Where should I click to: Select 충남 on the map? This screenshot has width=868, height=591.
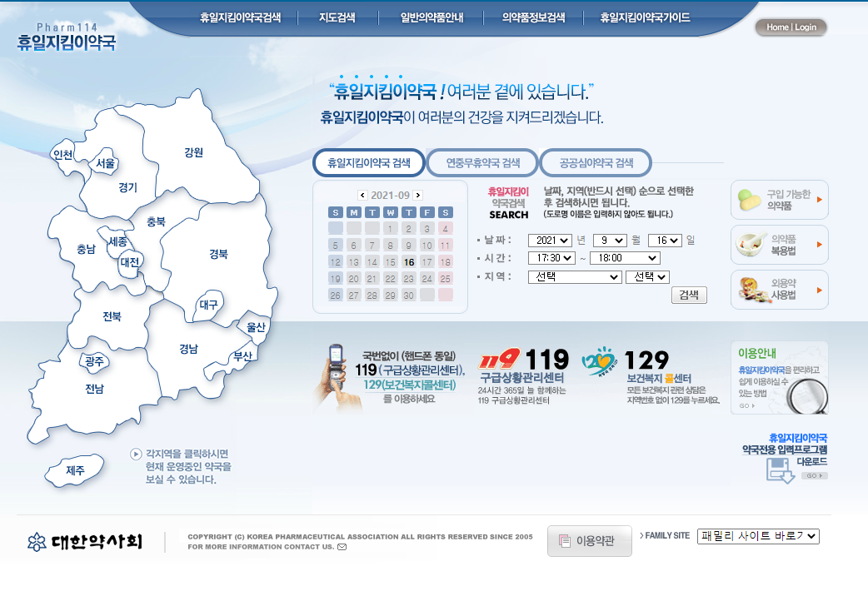point(86,250)
